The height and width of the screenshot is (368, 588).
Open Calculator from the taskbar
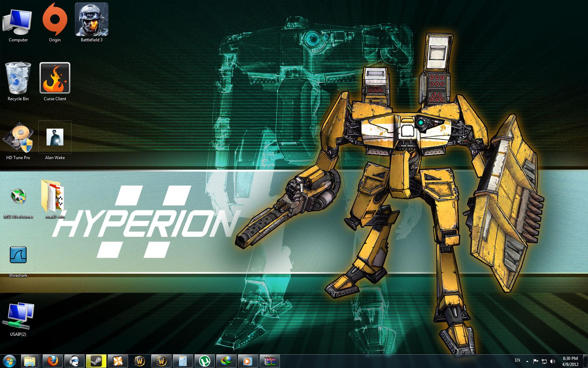(183, 361)
